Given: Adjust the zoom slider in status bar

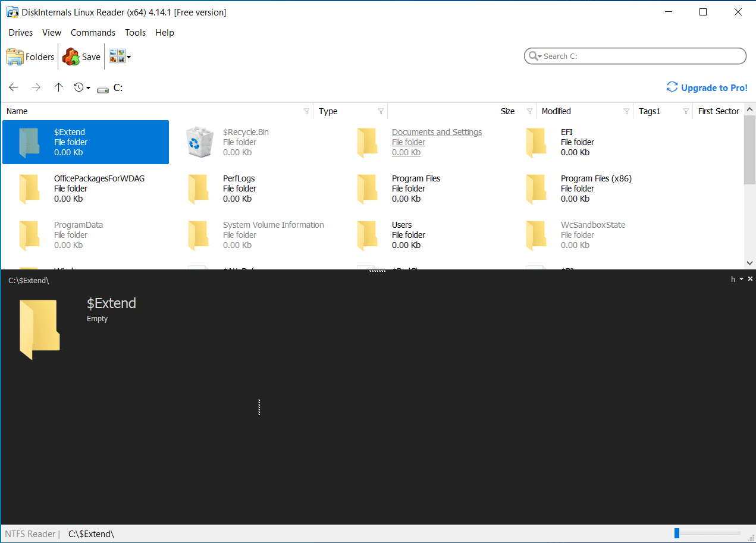Looking at the screenshot, I should point(677,533).
